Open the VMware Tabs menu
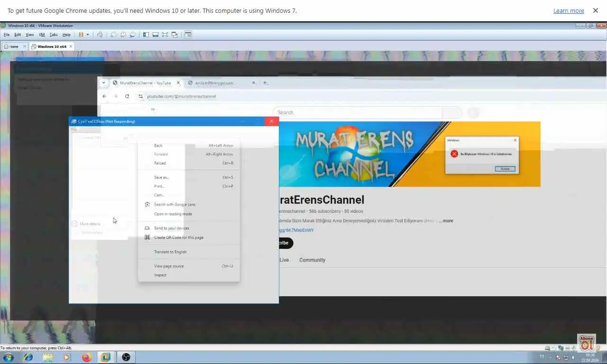Image resolution: width=607 pixels, height=364 pixels. [54, 35]
